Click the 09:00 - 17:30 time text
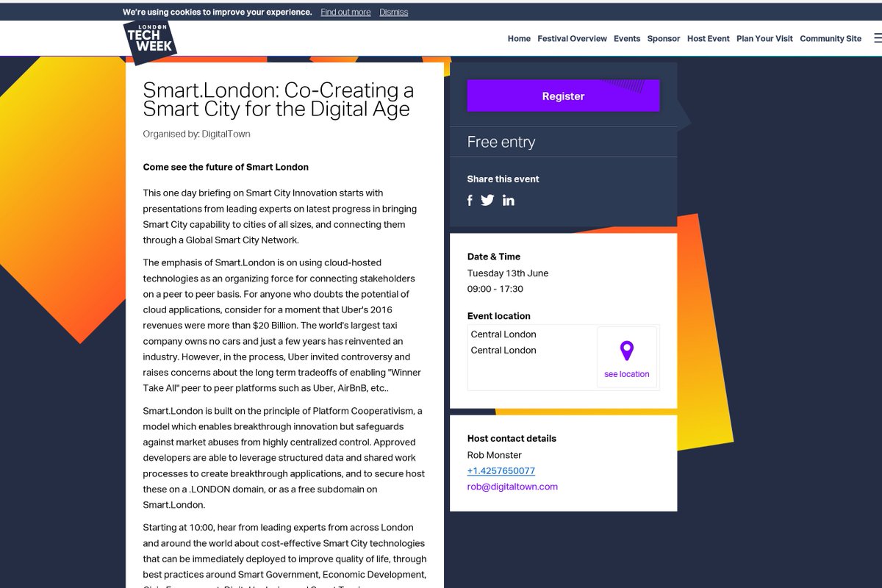The height and width of the screenshot is (588, 882). [495, 289]
